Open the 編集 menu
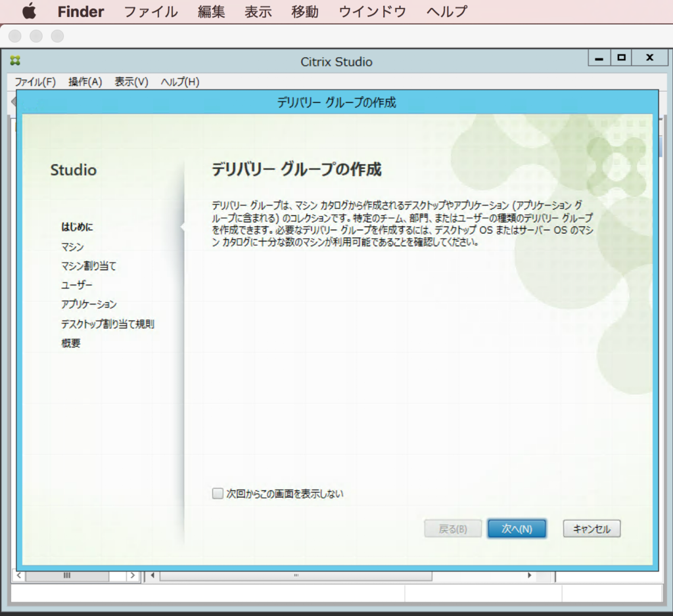Image resolution: width=673 pixels, height=616 pixels. (x=211, y=12)
